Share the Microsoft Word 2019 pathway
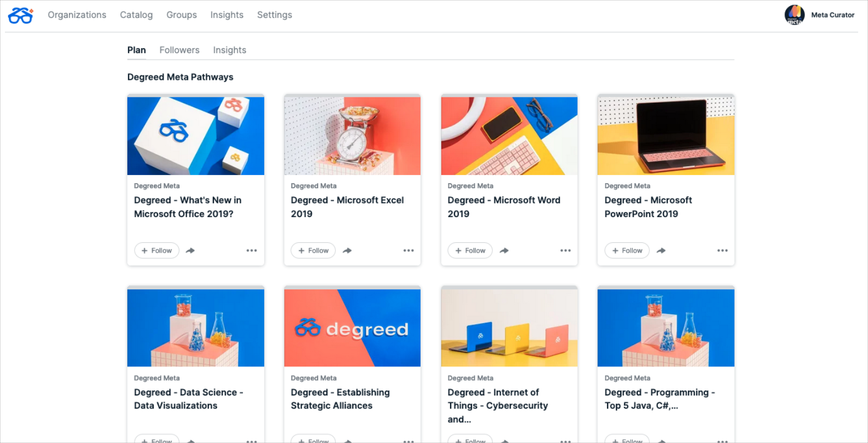The image size is (868, 443). click(x=504, y=250)
